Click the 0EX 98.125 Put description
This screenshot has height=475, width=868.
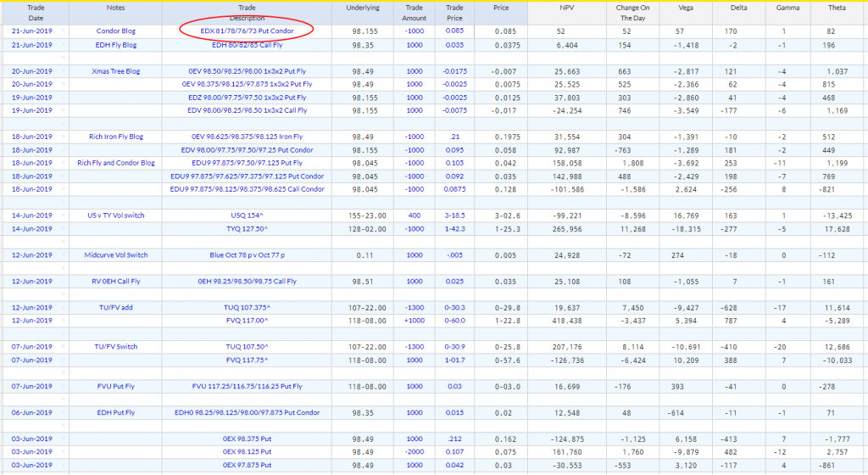247,452
